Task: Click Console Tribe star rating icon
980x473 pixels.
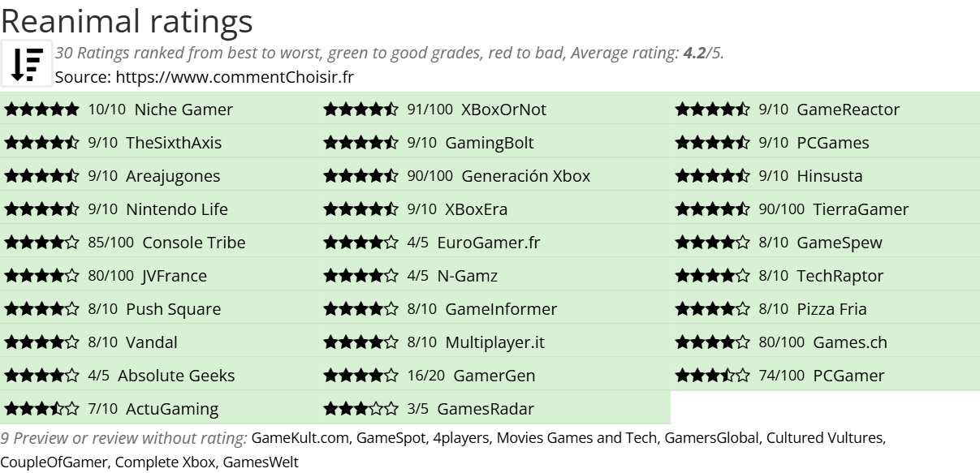Action: tap(41, 243)
